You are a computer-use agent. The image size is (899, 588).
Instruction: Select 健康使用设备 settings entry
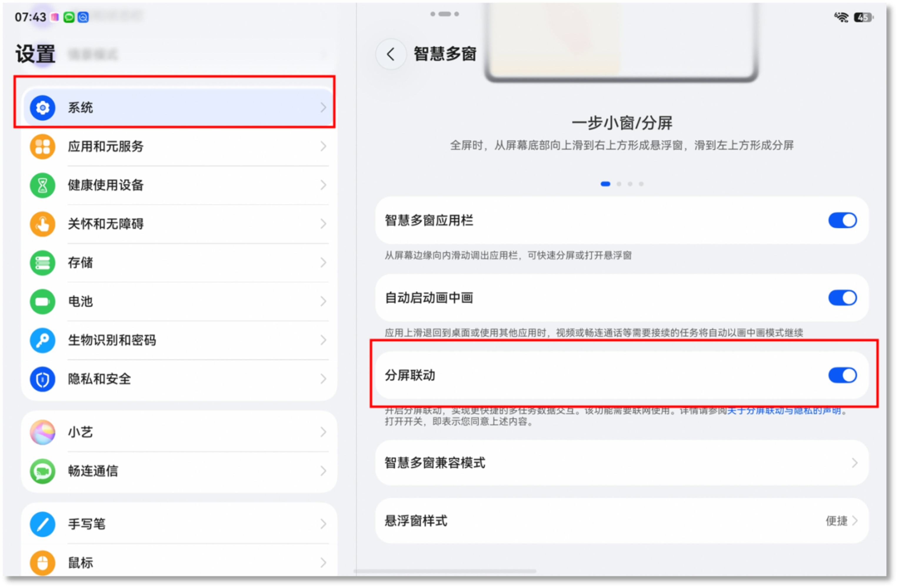click(x=179, y=186)
